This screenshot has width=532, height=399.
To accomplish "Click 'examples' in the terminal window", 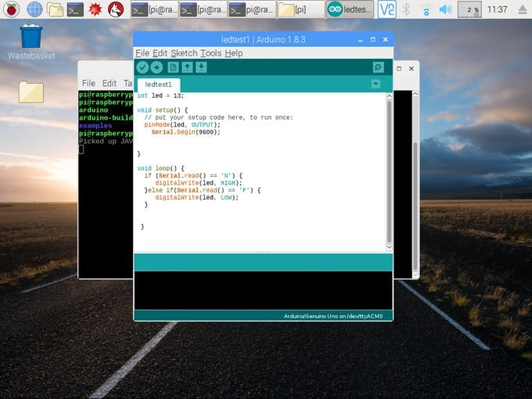I will [95, 125].
